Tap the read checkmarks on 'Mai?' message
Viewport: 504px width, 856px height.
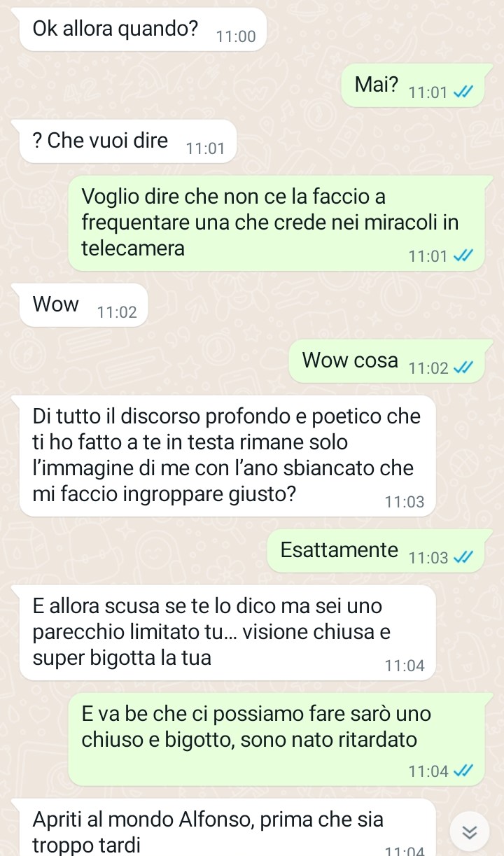(464, 92)
